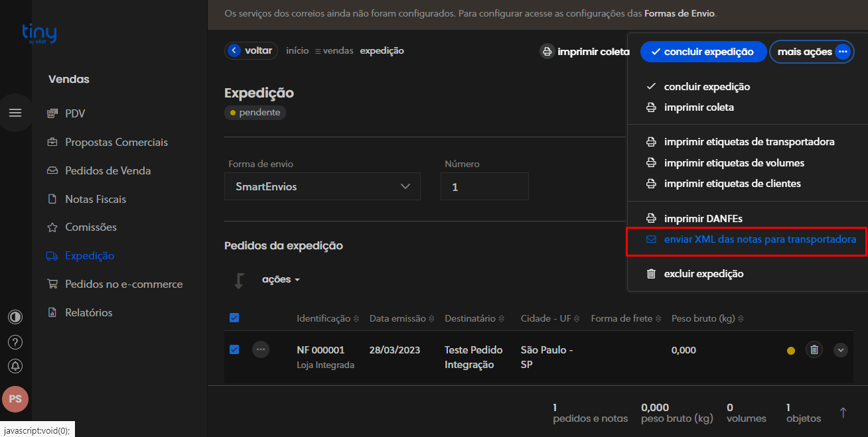This screenshot has width=868, height=437.
Task: Choose imprimir etiquetas de transportadora
Action: [x=741, y=142]
